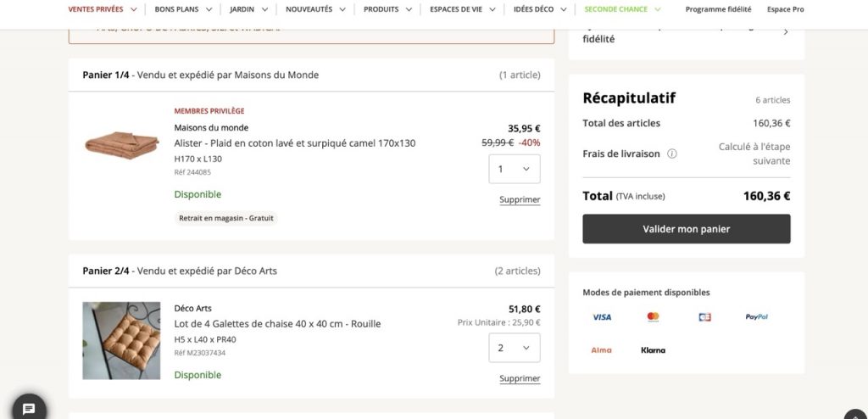
Task: Open the Alister plaid product title
Action: click(x=294, y=143)
